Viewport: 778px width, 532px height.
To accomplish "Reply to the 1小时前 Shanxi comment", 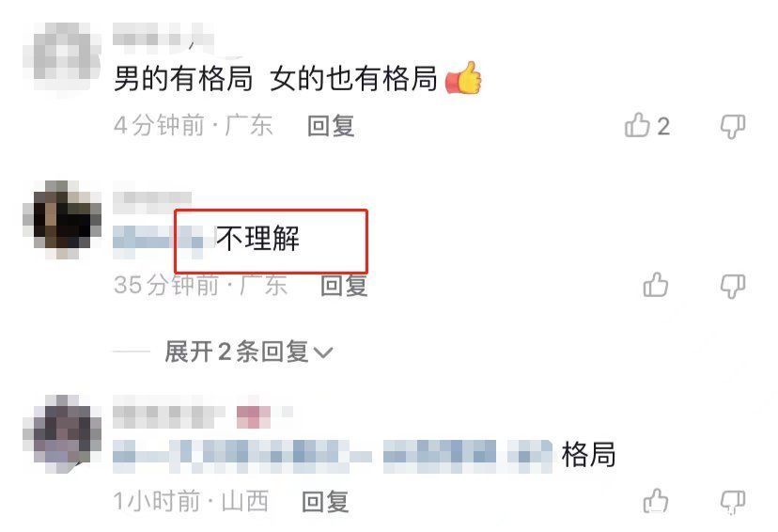I will point(325,501).
